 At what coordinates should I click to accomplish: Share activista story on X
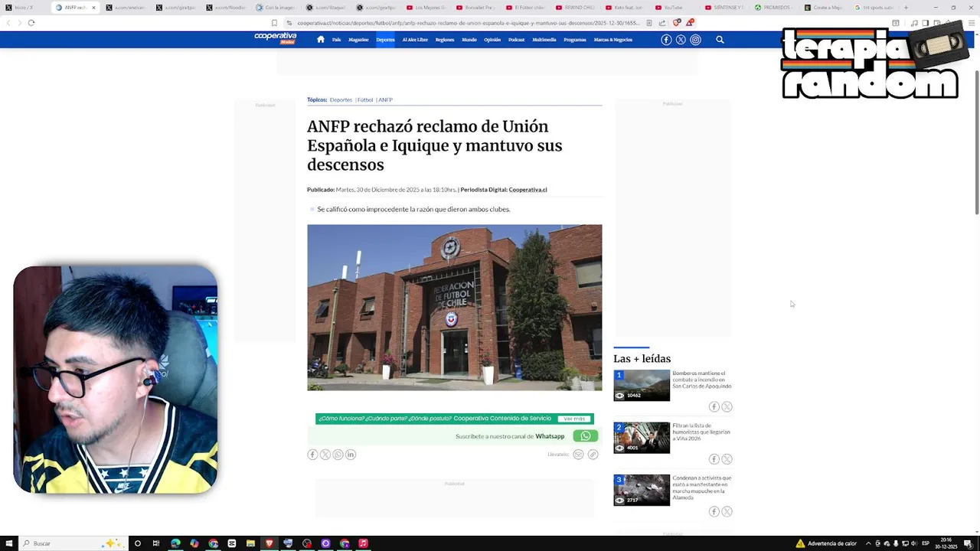(x=727, y=511)
